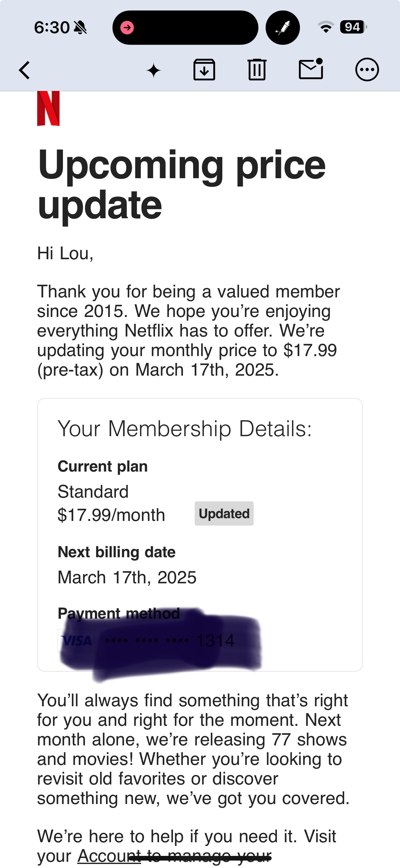Tap the battery indicator showing 94
This screenshot has width=400, height=868.
tap(353, 27)
